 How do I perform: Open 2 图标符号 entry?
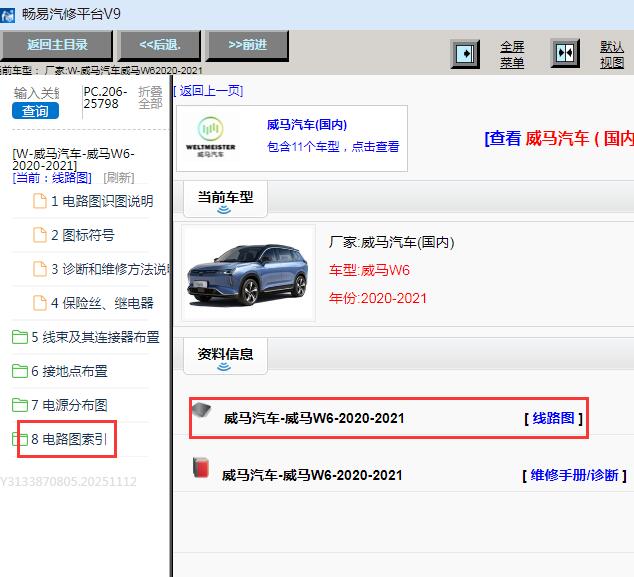click(x=83, y=235)
